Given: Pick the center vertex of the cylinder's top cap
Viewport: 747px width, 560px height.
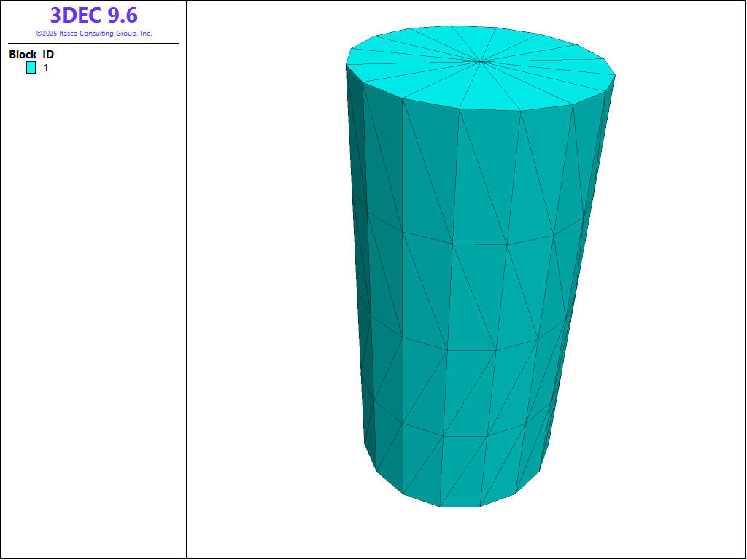Looking at the screenshot, I should pos(481,62).
